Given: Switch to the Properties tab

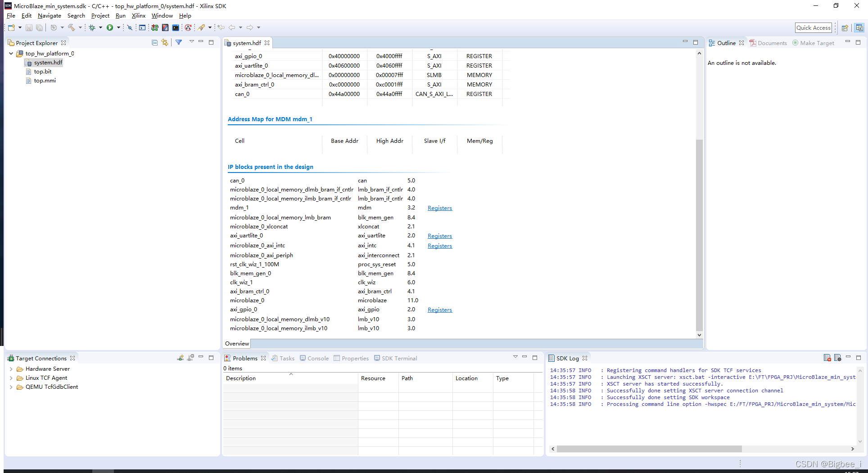Looking at the screenshot, I should (351, 358).
